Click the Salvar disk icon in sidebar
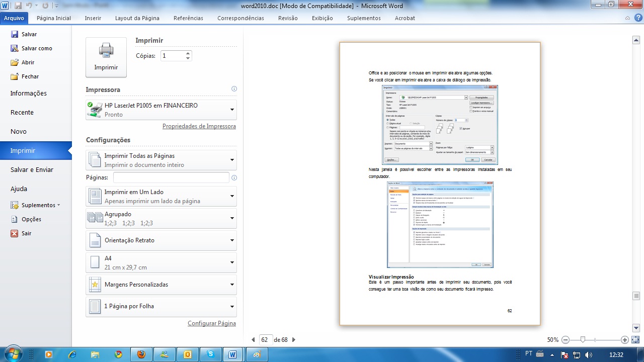The width and height of the screenshot is (644, 362). click(15, 34)
